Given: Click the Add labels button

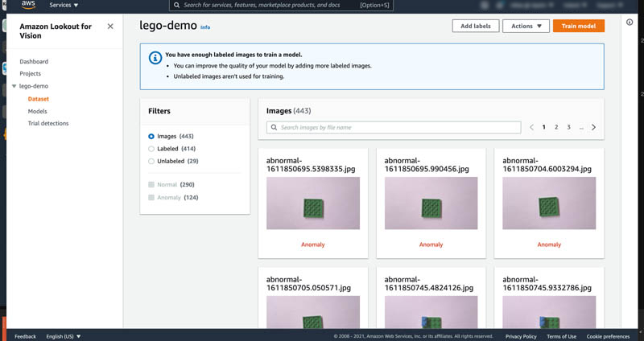Looking at the screenshot, I should coord(476,26).
